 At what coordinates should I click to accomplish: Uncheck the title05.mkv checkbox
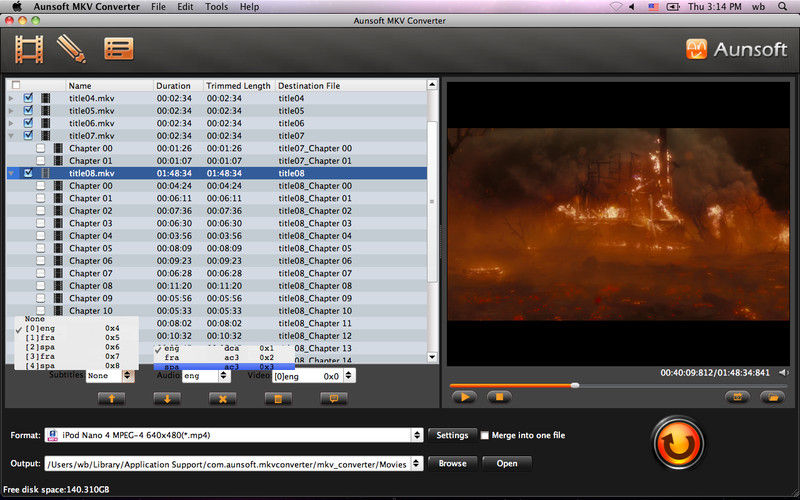[x=29, y=110]
